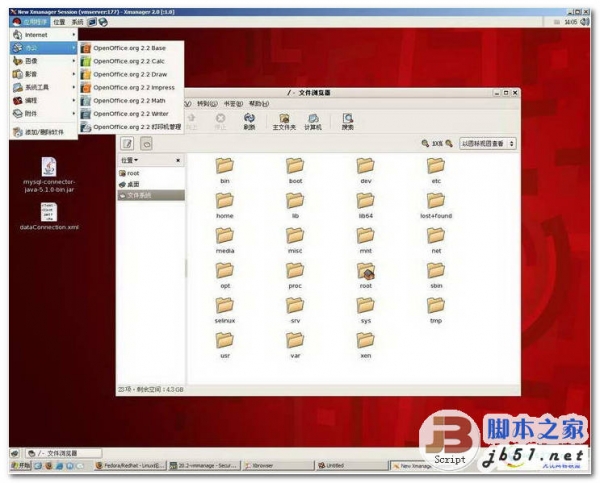
Task: Zoom out with magnifier minus icon
Action: 425,144
